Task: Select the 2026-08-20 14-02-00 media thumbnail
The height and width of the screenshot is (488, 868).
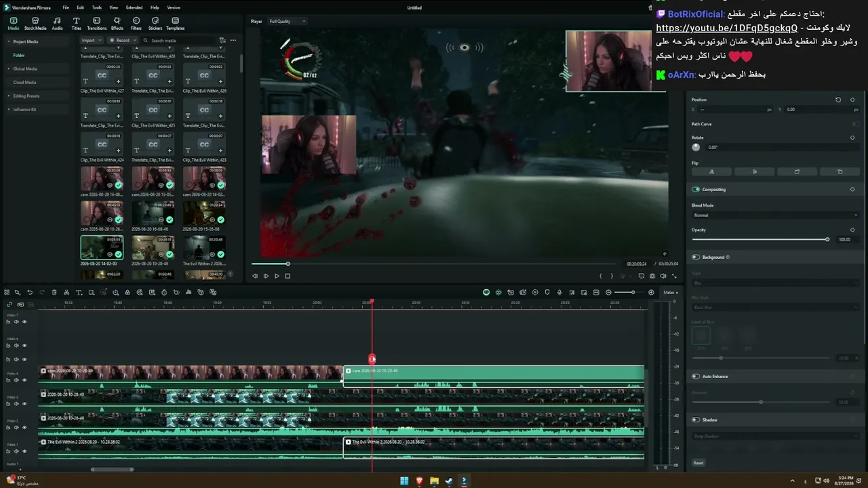Action: point(102,247)
